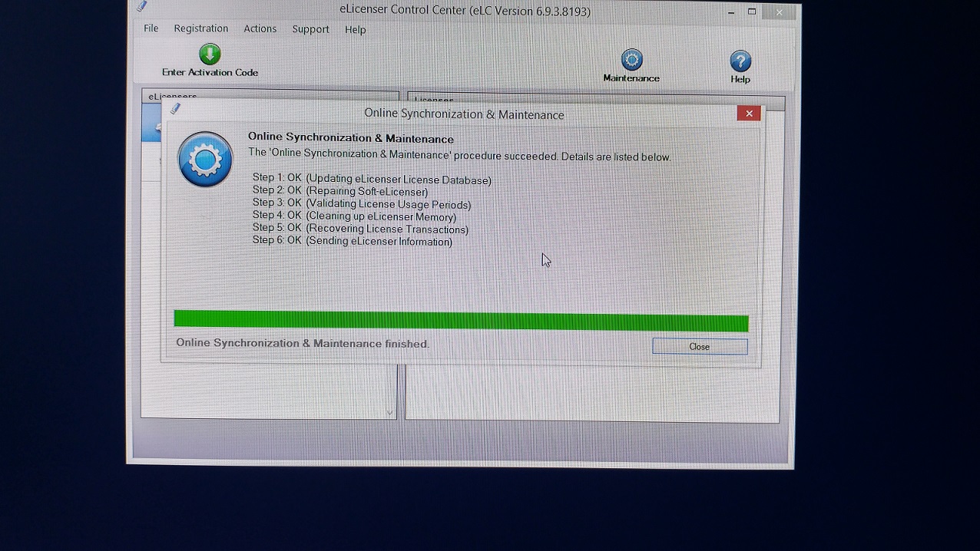Click the 'Online Synchronization & Maintenance finished.' status text
The width and height of the screenshot is (980, 551).
click(303, 343)
